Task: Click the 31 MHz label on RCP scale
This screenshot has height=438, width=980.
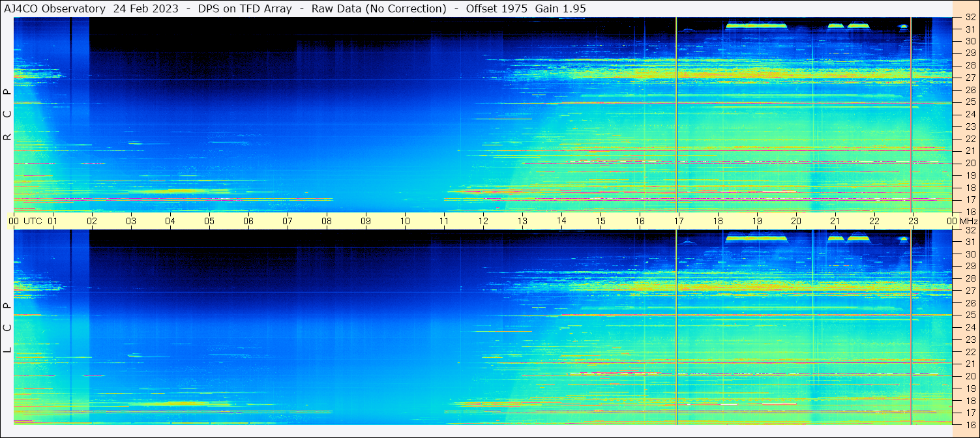Action: pyautogui.click(x=970, y=29)
